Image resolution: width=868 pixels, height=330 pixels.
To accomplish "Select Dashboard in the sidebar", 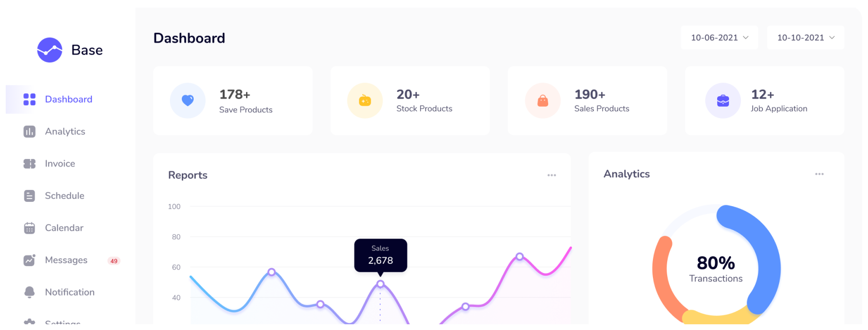I will [69, 100].
